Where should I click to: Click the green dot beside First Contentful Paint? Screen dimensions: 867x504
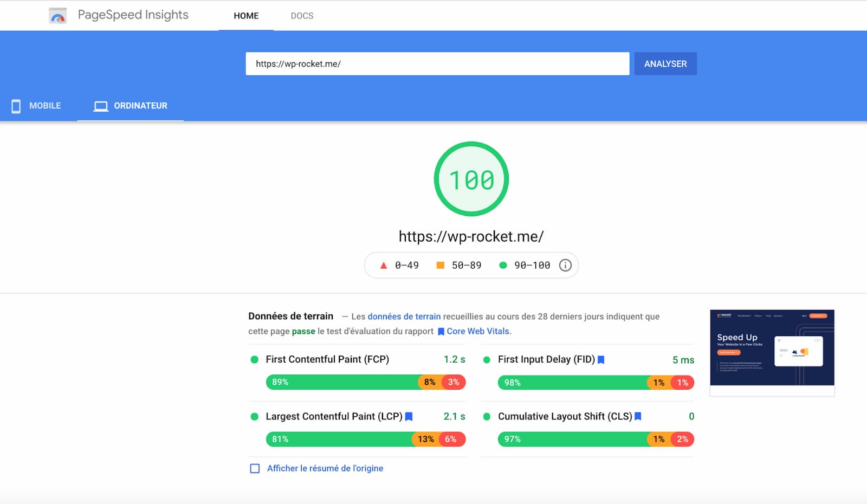click(254, 360)
